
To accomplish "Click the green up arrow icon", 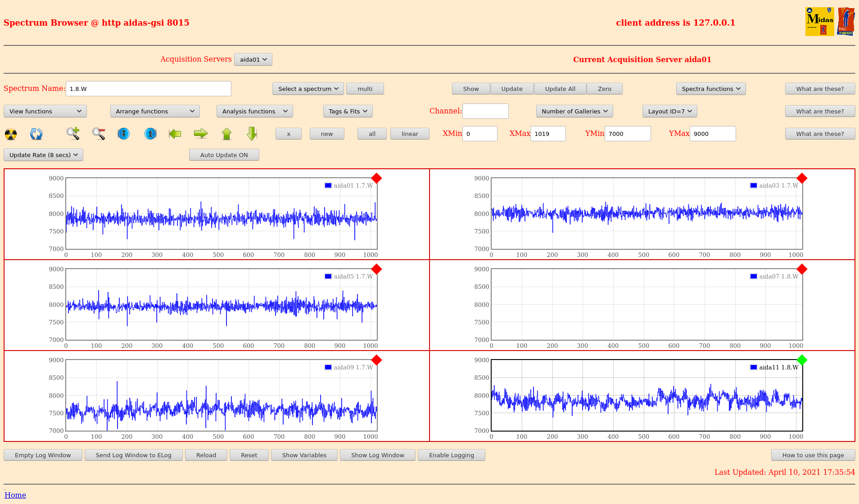I will pos(226,134).
